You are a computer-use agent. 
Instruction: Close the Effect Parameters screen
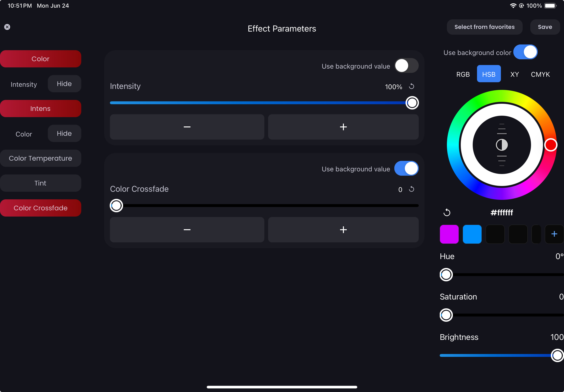7,27
